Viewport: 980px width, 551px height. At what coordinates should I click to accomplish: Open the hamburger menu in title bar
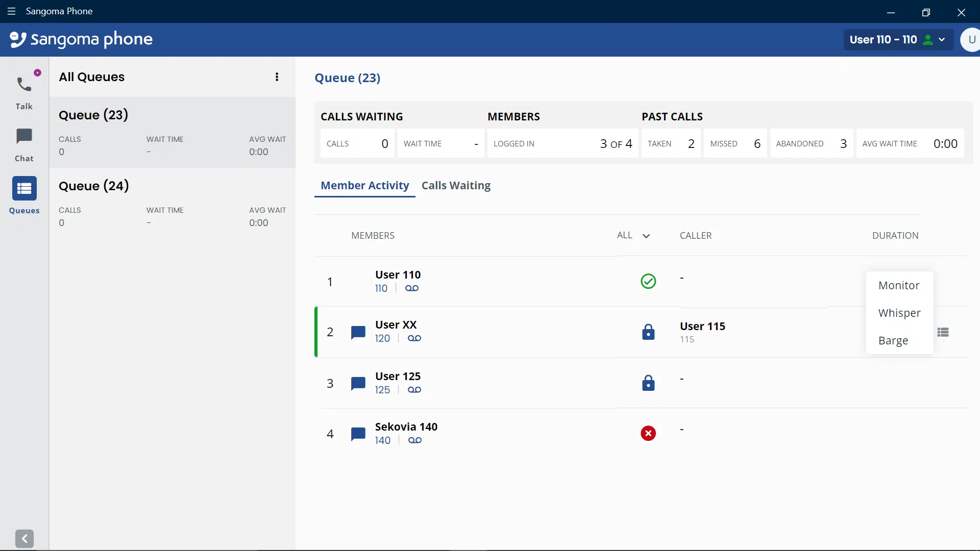point(11,11)
